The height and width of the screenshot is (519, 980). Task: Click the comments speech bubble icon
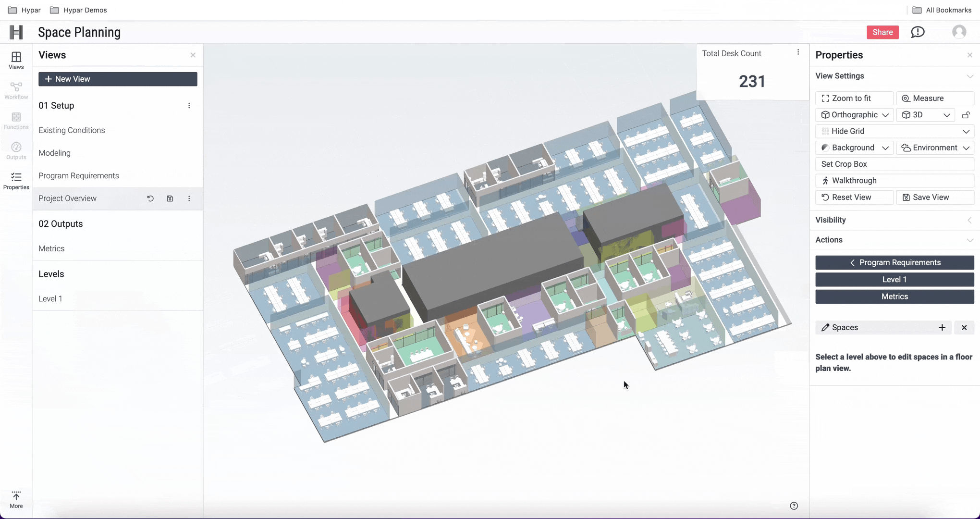coord(918,32)
